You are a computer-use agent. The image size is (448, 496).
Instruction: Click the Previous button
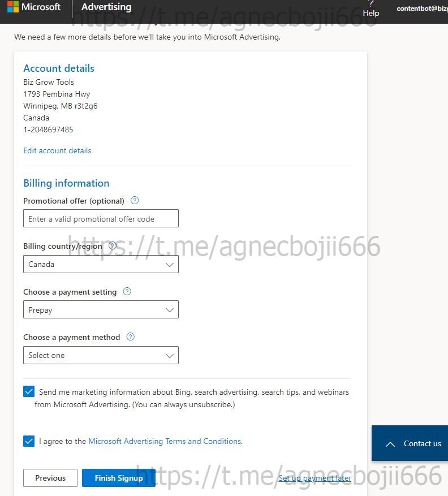click(50, 478)
